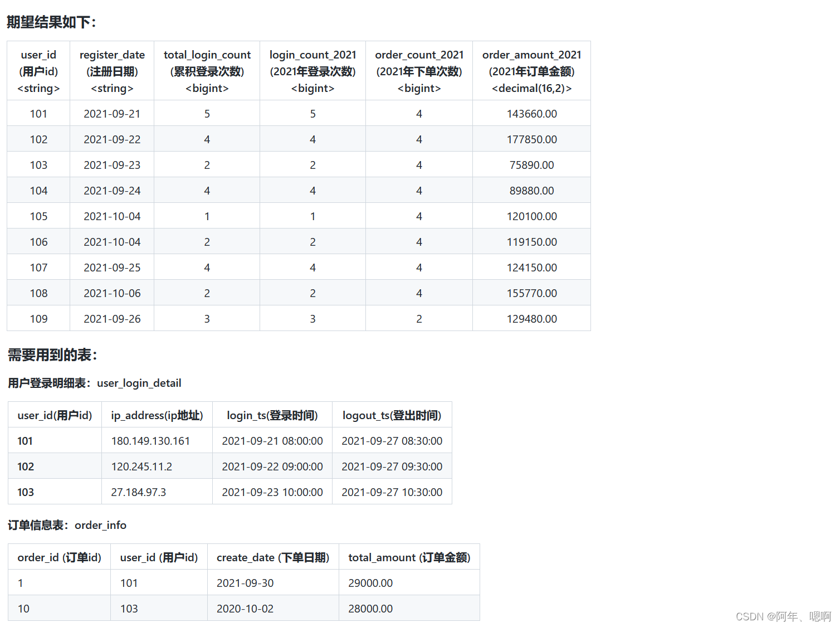Click the cell 129480.00
Image resolution: width=840 pixels, height=627 pixels.
pyautogui.click(x=532, y=319)
